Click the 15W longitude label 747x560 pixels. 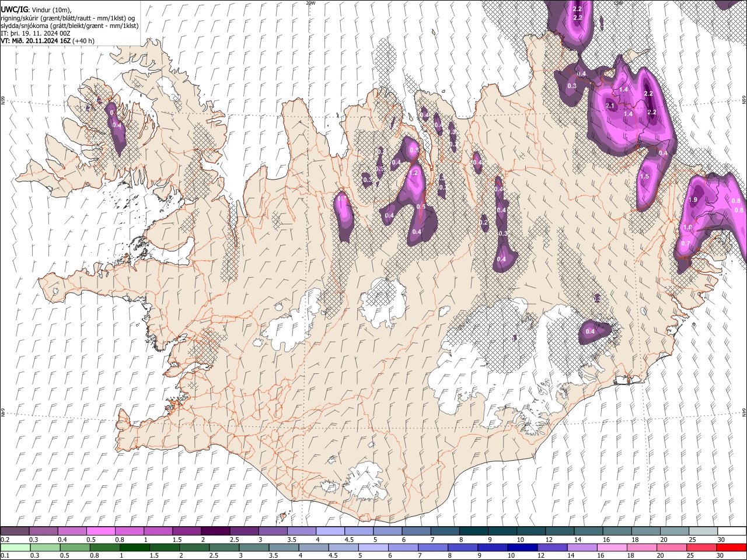[x=619, y=2]
